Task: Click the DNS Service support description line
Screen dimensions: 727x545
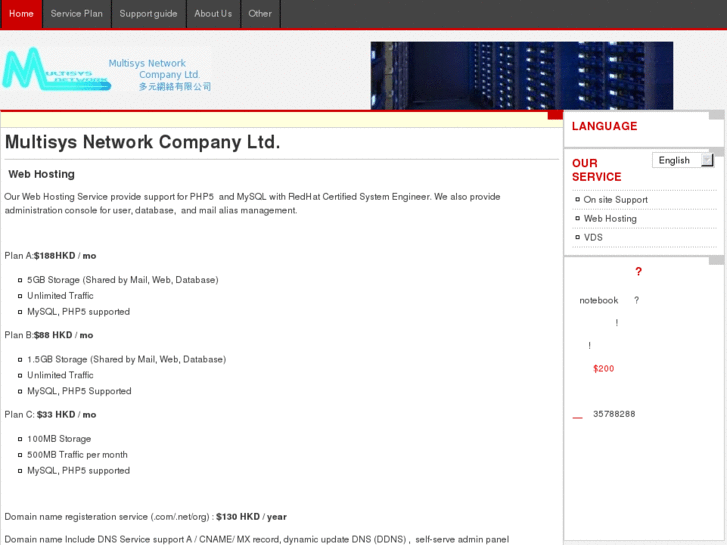Action: pos(256,539)
